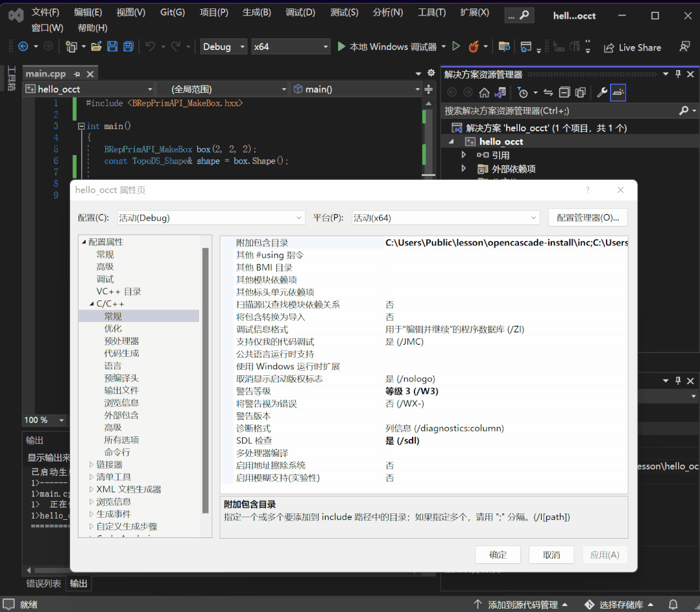This screenshot has width=700, height=612.
Task: Click the Live Share icon
Action: coord(610,47)
